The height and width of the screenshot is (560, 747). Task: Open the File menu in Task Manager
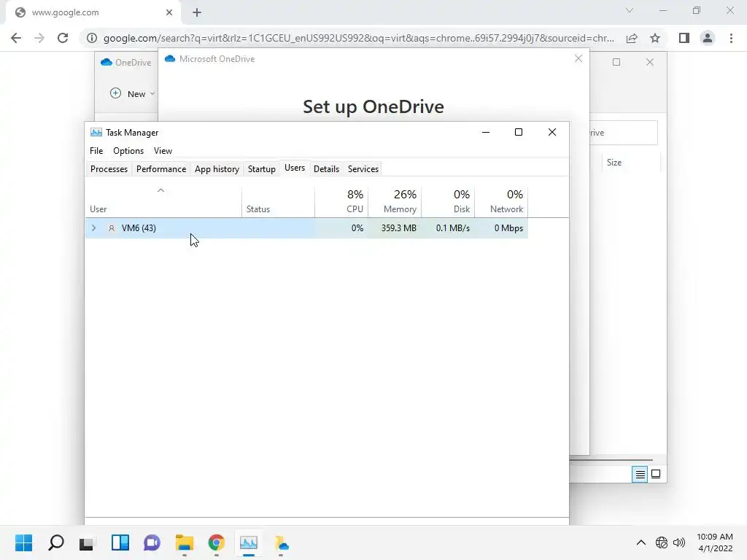pyautogui.click(x=96, y=150)
